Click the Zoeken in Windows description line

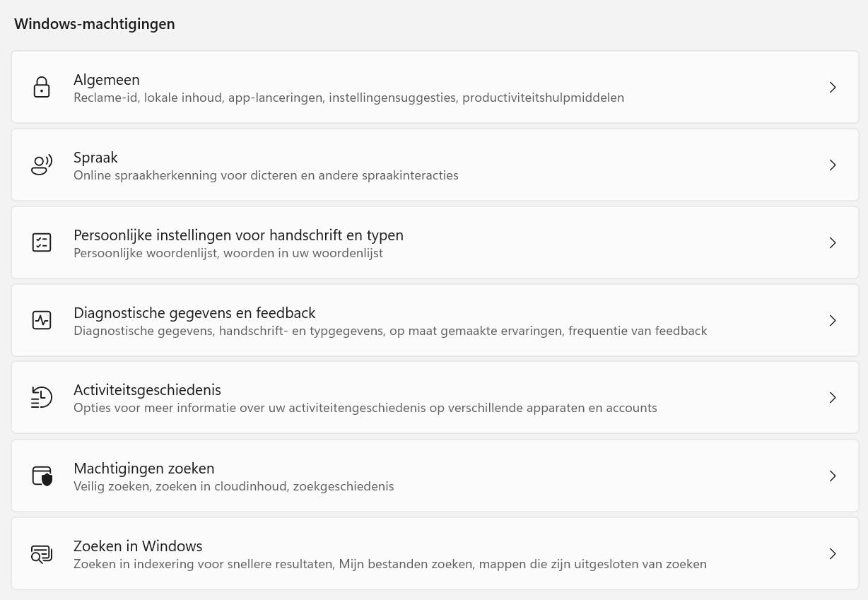click(389, 564)
